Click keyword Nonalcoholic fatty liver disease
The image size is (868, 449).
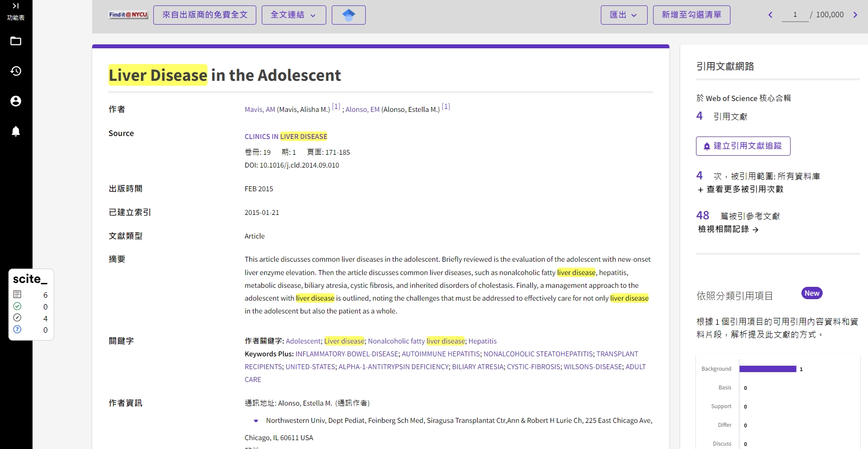(417, 341)
